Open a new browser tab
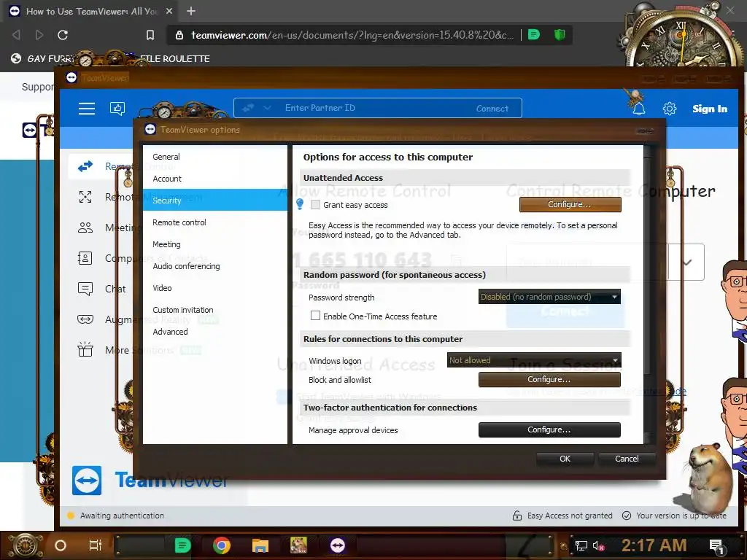The width and height of the screenshot is (747, 560). (x=191, y=11)
